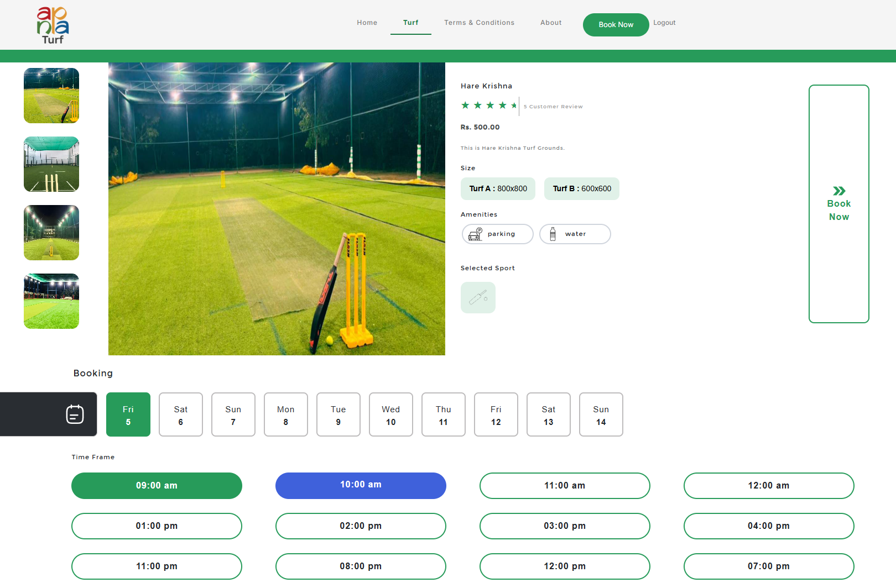Open the 5 Customer Review link
The height and width of the screenshot is (588, 896).
pos(553,106)
